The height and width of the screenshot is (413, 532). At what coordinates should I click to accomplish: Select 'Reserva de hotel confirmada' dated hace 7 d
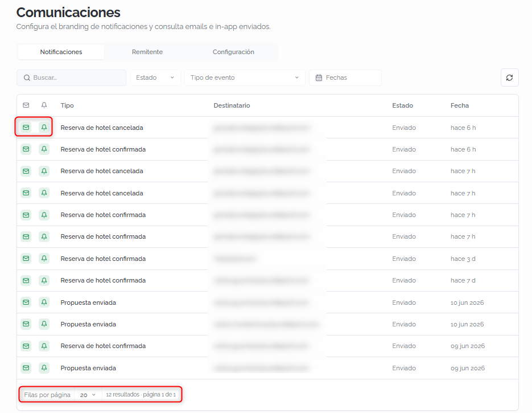coord(103,280)
